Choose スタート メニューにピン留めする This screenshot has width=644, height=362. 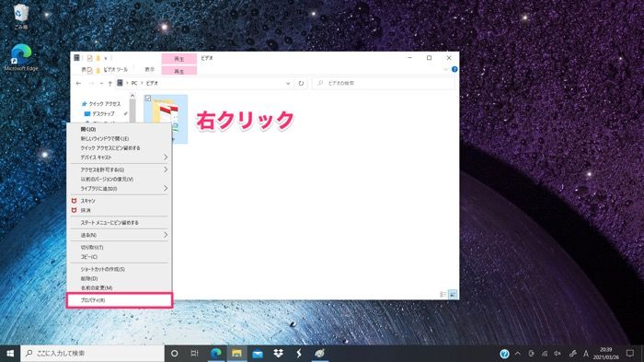(119, 223)
